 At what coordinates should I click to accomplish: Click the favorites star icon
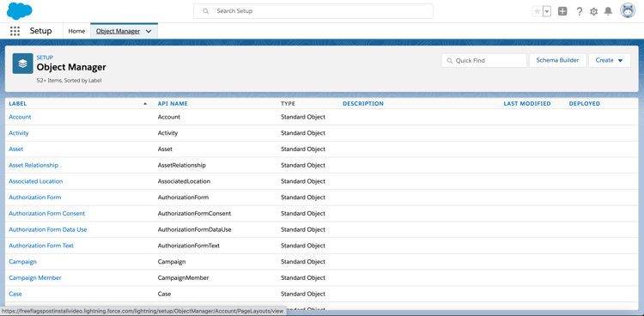537,11
